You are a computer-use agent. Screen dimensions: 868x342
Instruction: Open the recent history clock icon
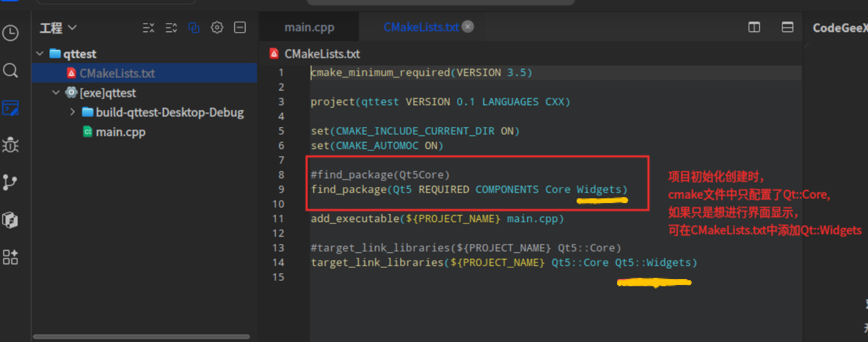11,33
